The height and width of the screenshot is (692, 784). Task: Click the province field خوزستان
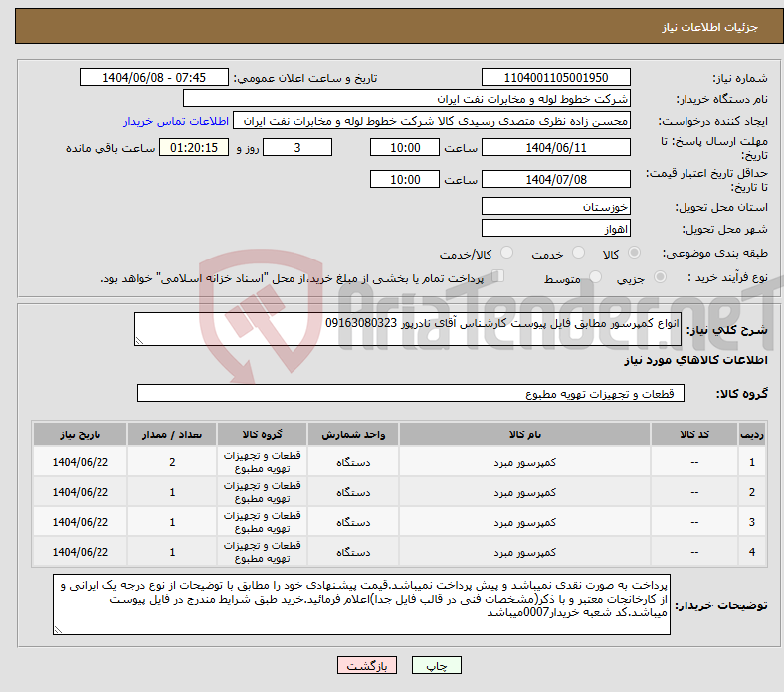pos(555,206)
